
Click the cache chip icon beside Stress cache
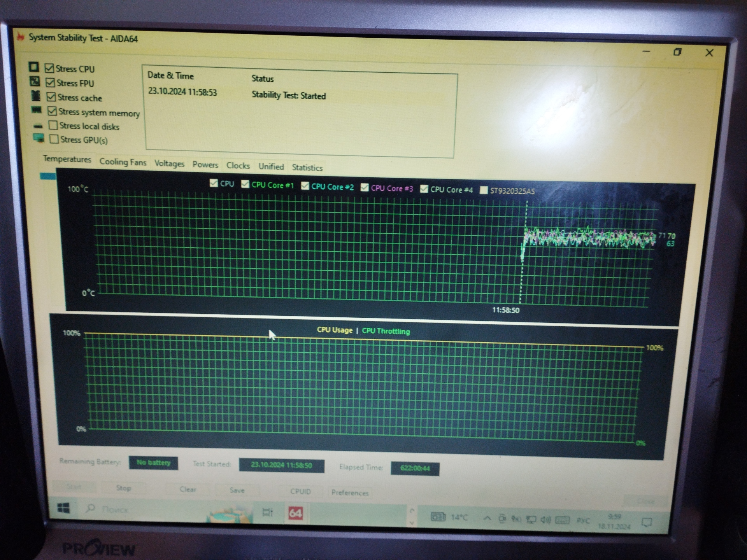coord(36,96)
